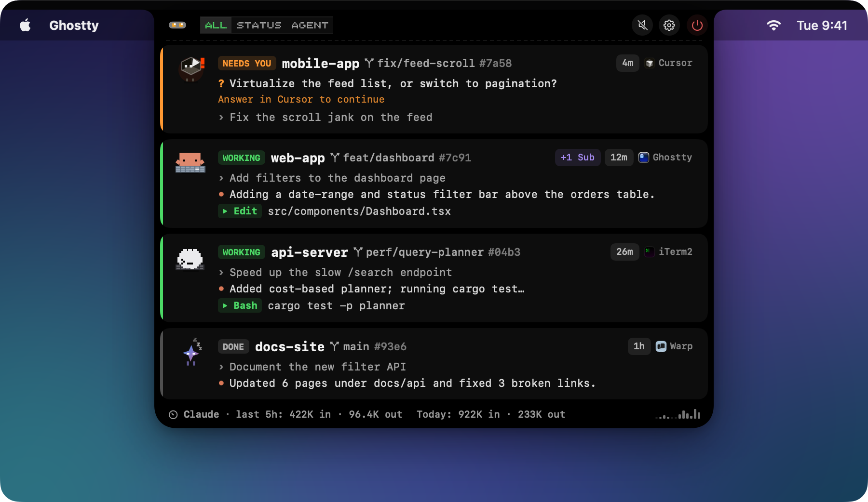Click the docs-site sleeping star avatar
Viewport: 868px width, 502px height.
click(x=192, y=352)
